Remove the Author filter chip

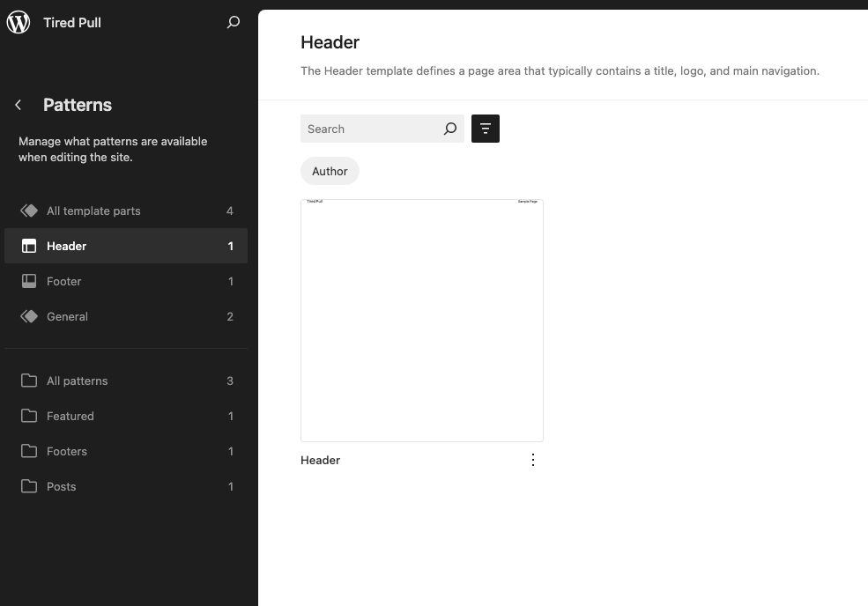coord(330,171)
